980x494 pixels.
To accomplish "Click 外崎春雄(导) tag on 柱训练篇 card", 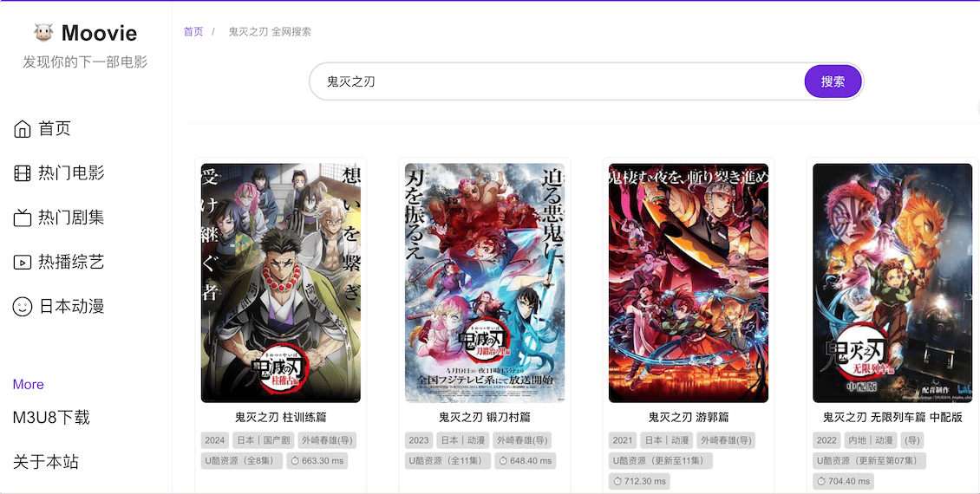I will coord(327,440).
